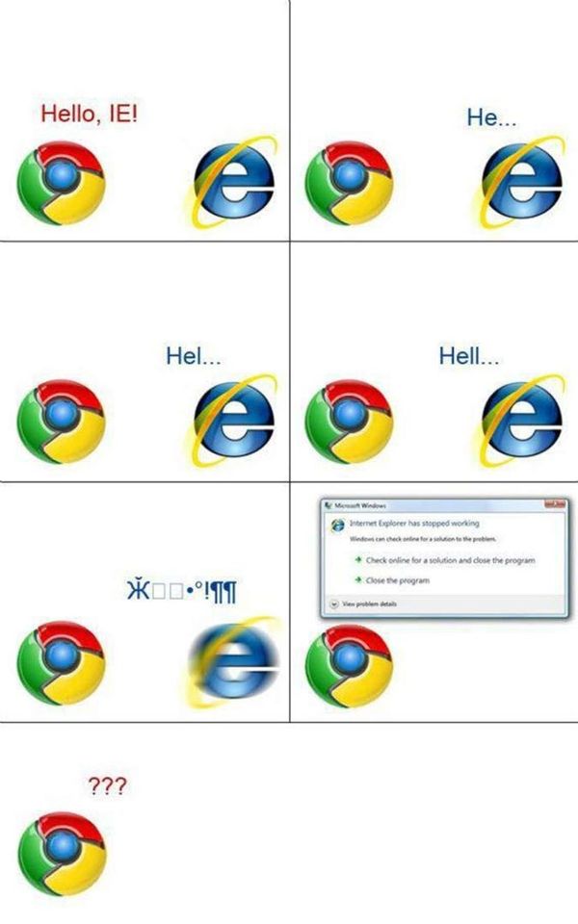Click the blurred Internet Explorer logo
The height and width of the screenshot is (924, 578).
(233, 662)
